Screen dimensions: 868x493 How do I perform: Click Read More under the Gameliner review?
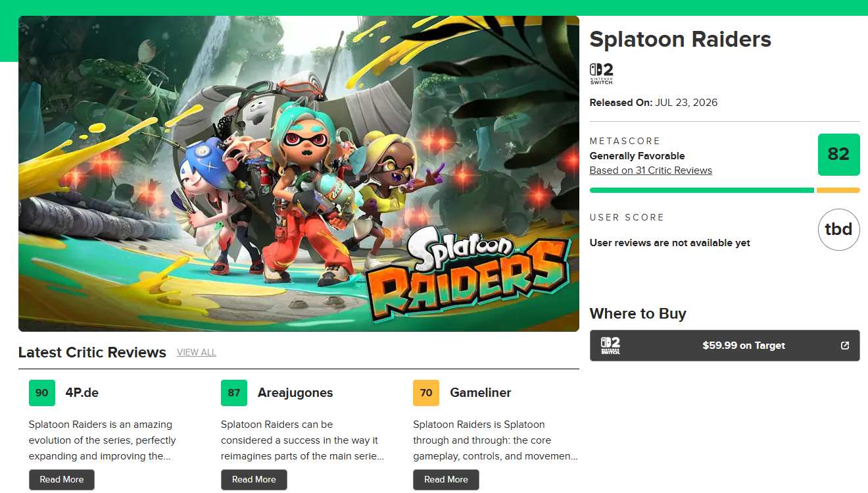pyautogui.click(x=446, y=480)
